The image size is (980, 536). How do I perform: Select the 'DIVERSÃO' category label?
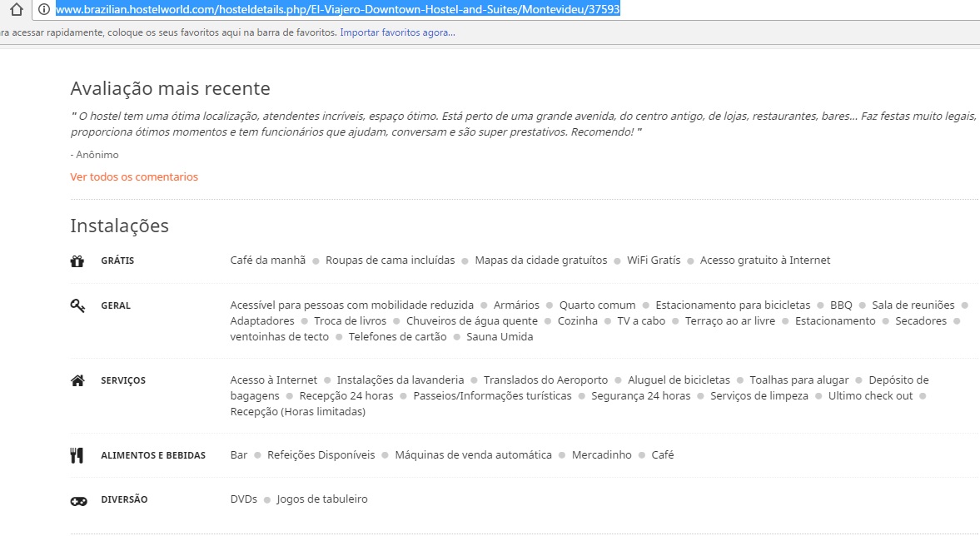[x=124, y=499]
